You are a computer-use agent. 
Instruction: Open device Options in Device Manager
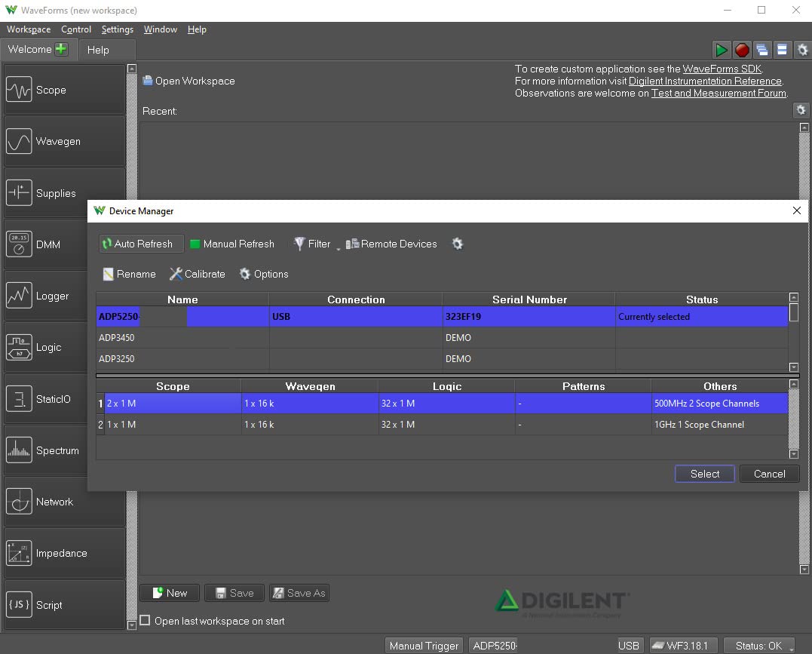(x=264, y=274)
